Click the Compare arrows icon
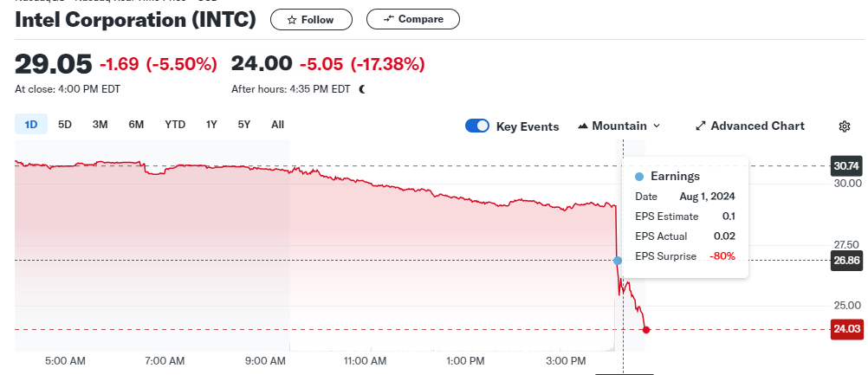The height and width of the screenshot is (375, 868). (388, 19)
